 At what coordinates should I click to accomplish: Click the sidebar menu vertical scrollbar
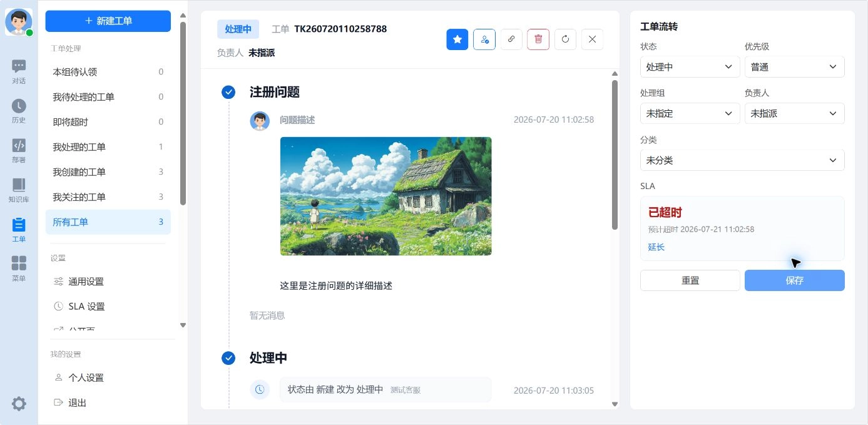[183, 113]
